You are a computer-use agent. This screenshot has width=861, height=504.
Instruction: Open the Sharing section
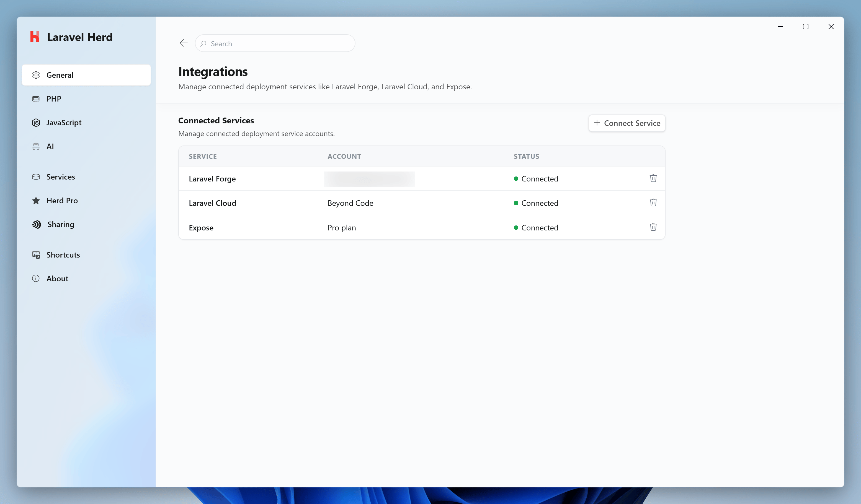(86, 224)
